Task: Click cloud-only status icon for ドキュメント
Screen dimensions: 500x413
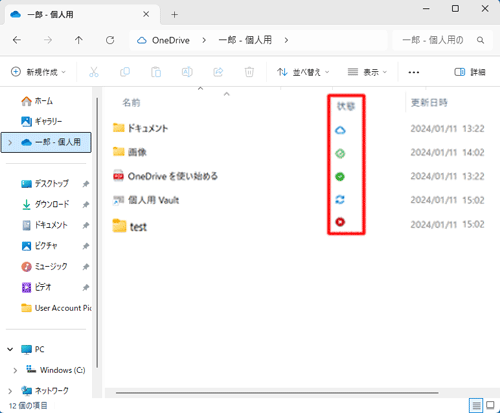Action: (340, 130)
